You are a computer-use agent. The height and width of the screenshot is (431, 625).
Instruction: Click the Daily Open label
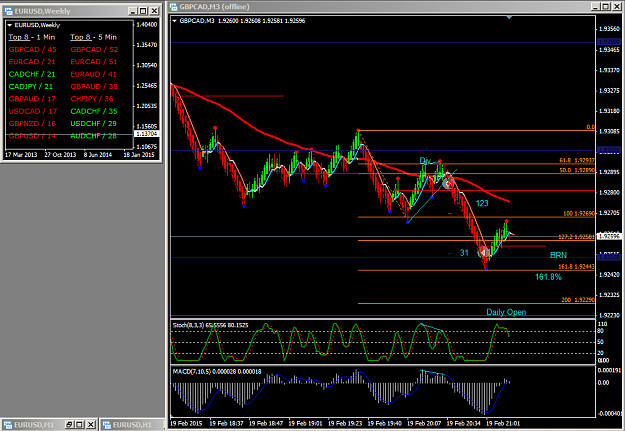(x=506, y=312)
